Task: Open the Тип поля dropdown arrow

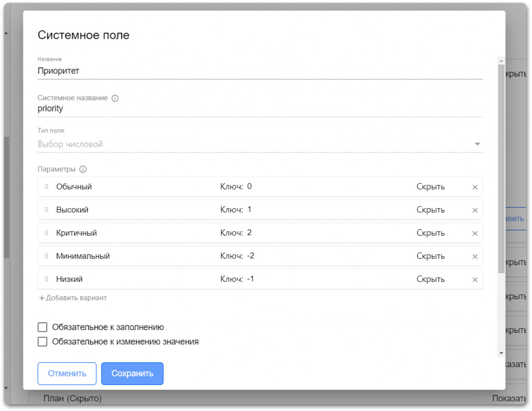Action: (477, 144)
